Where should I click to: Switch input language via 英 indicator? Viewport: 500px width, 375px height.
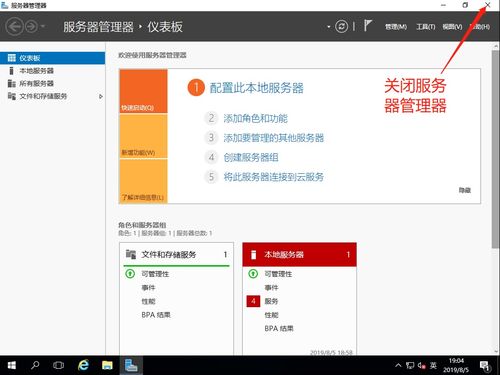(x=433, y=365)
